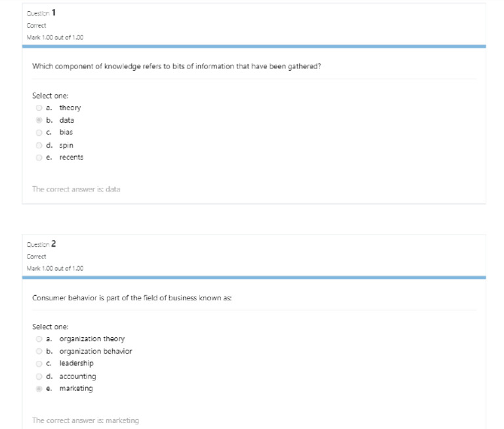Image resolution: width=504 pixels, height=429 pixels.
Task: Select 'organization theory' radio option
Action: click(39, 339)
